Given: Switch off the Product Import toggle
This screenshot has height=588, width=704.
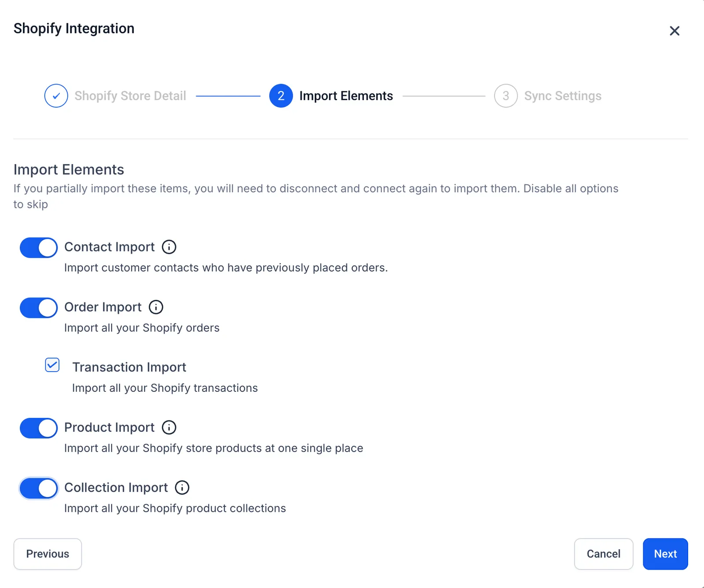Looking at the screenshot, I should tap(39, 428).
